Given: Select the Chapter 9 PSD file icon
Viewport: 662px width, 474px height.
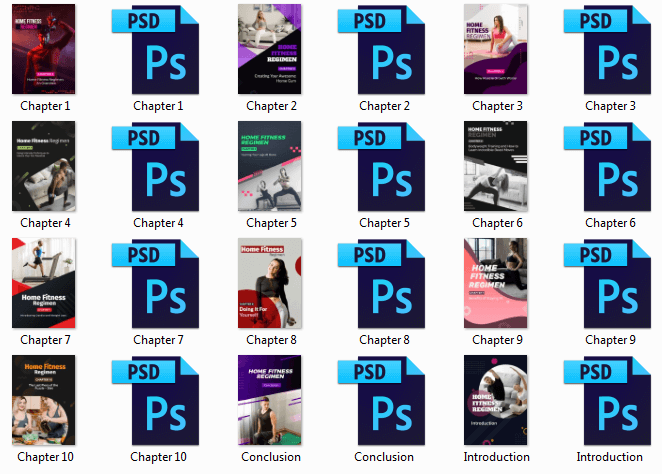Looking at the screenshot, I should tap(606, 283).
